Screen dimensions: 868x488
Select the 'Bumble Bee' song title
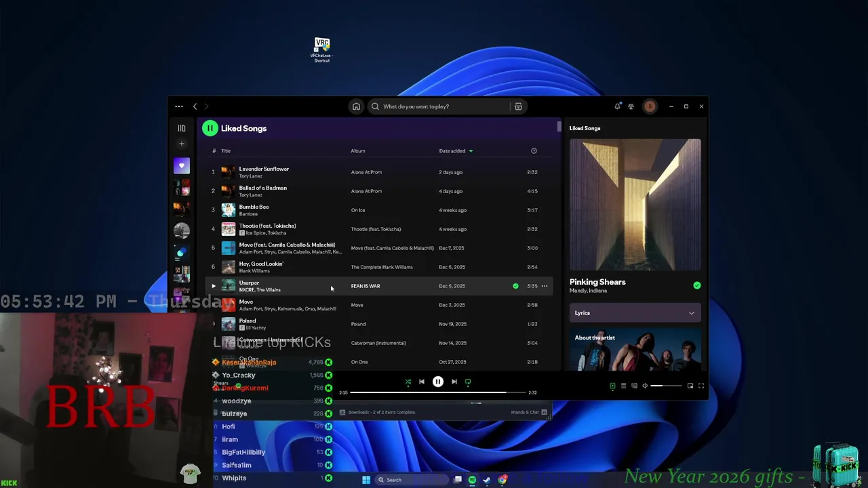click(x=254, y=207)
